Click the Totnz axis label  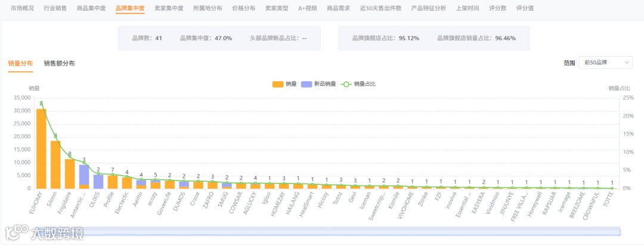(339, 197)
